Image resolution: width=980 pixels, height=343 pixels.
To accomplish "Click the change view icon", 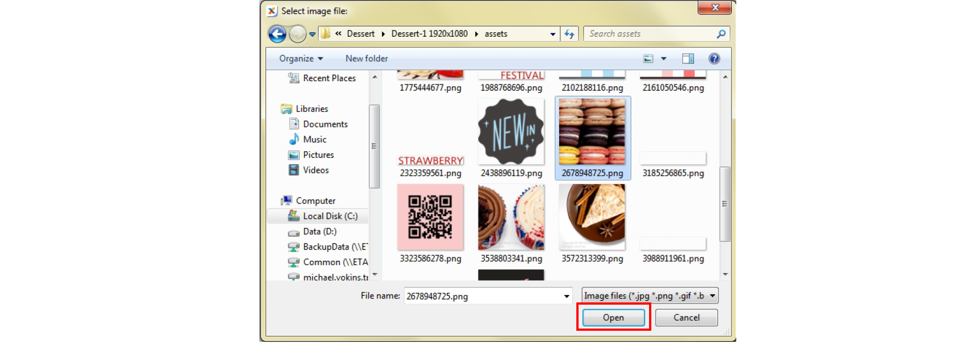I will pos(648,58).
